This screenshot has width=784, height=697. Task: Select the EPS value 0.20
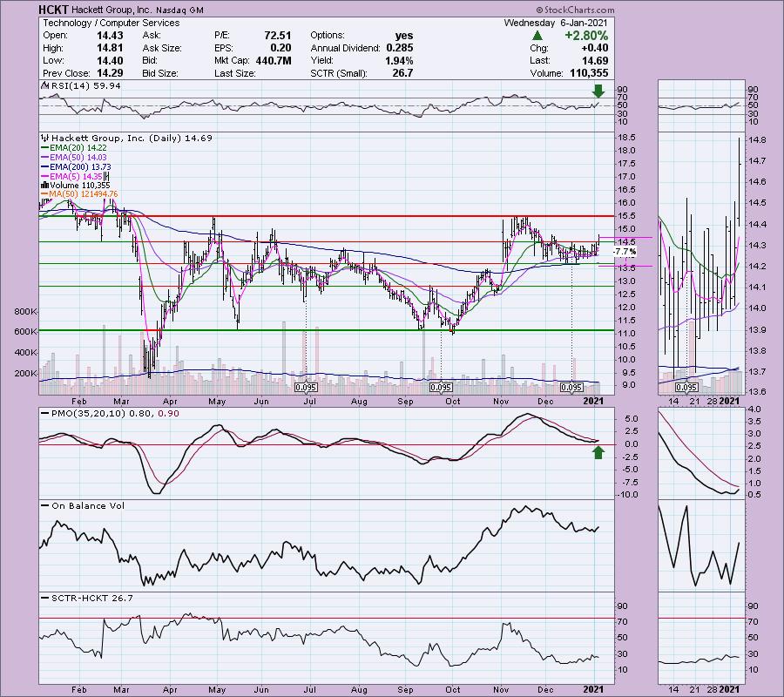pyautogui.click(x=281, y=48)
